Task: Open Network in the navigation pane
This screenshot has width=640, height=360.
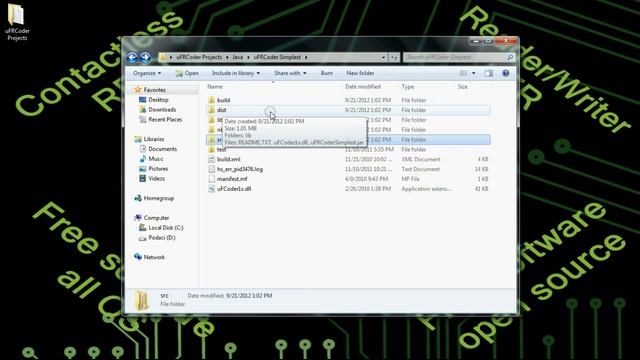Action: point(154,257)
